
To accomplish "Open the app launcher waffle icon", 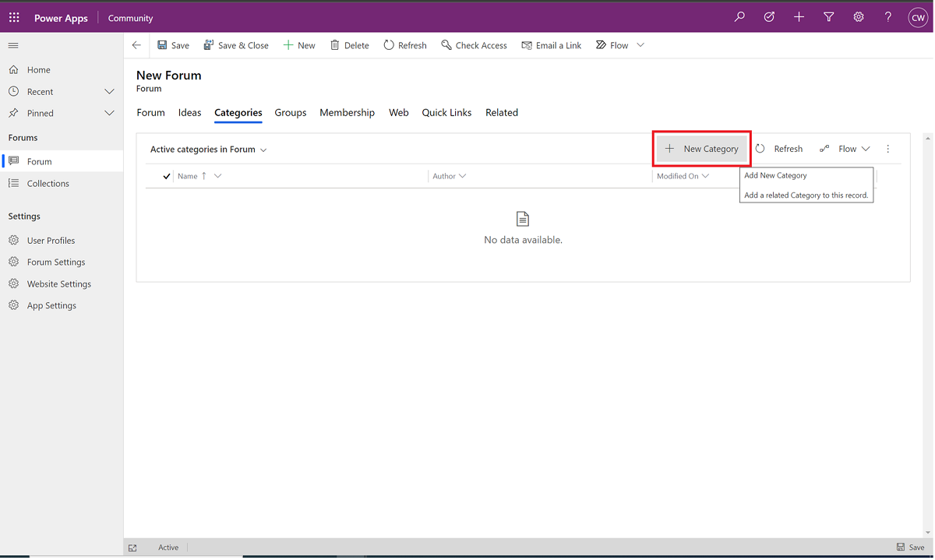I will [14, 17].
